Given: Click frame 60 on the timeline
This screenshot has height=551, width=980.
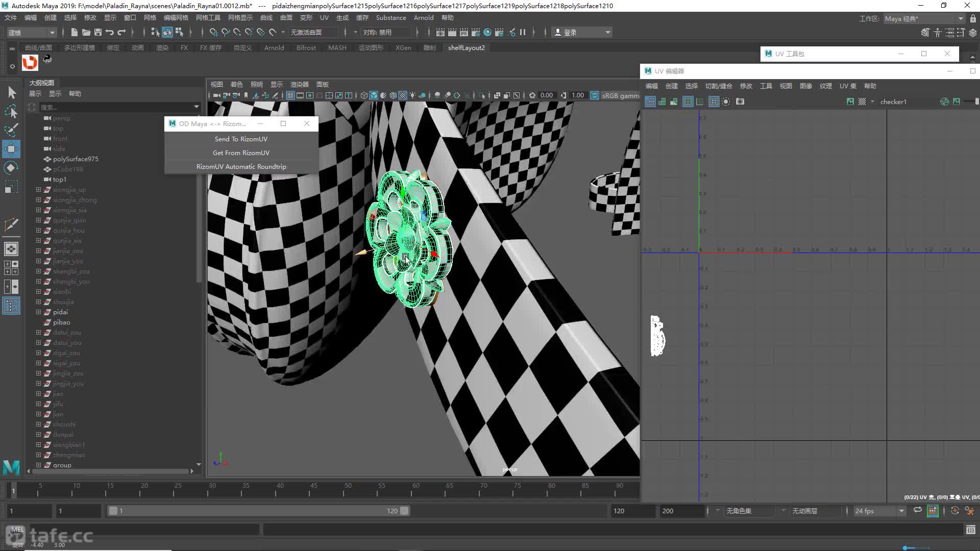Looking at the screenshot, I should click(415, 490).
